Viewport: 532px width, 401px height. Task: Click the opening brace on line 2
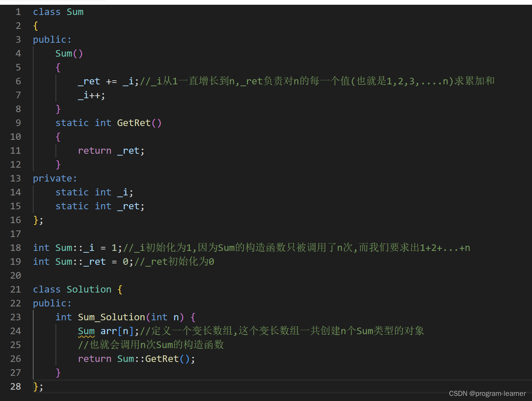tap(35, 26)
